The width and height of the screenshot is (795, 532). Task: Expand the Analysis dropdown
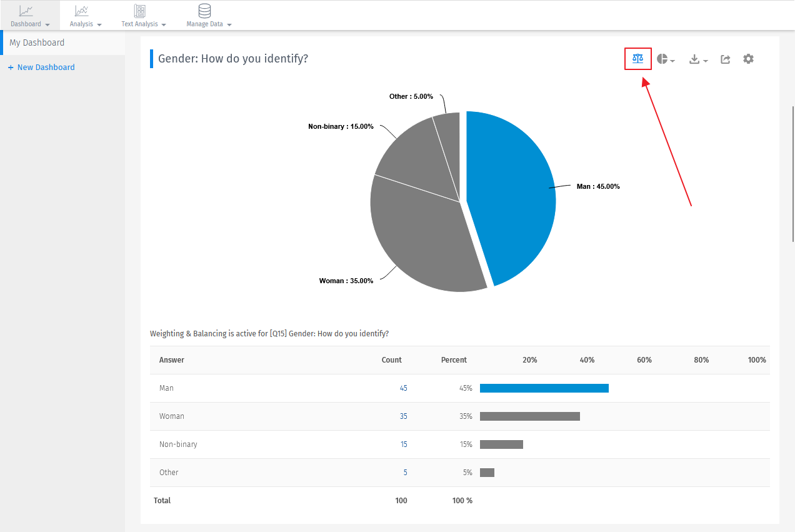point(99,24)
